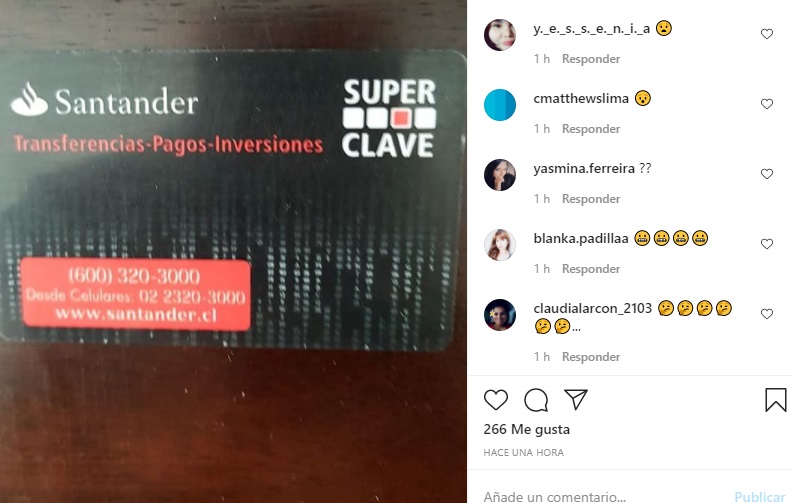The image size is (793, 503).
Task: Share post via paper plane icon
Action: pos(576,399)
